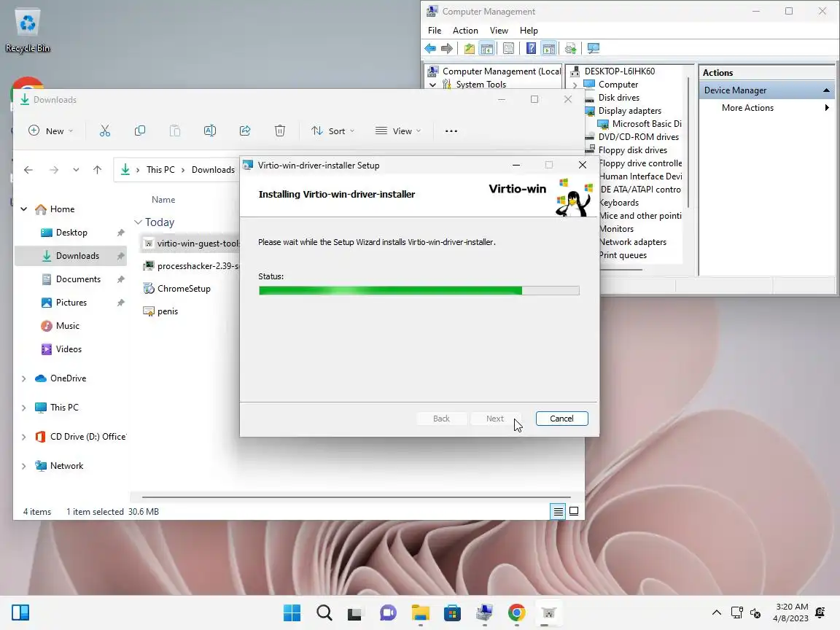Collapse System Tools in Computer Management
Viewport: 840px width, 630px height.
pos(433,85)
